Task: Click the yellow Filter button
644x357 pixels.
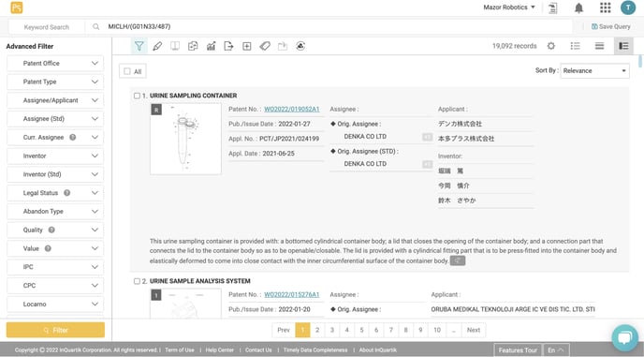Action: tap(55, 330)
